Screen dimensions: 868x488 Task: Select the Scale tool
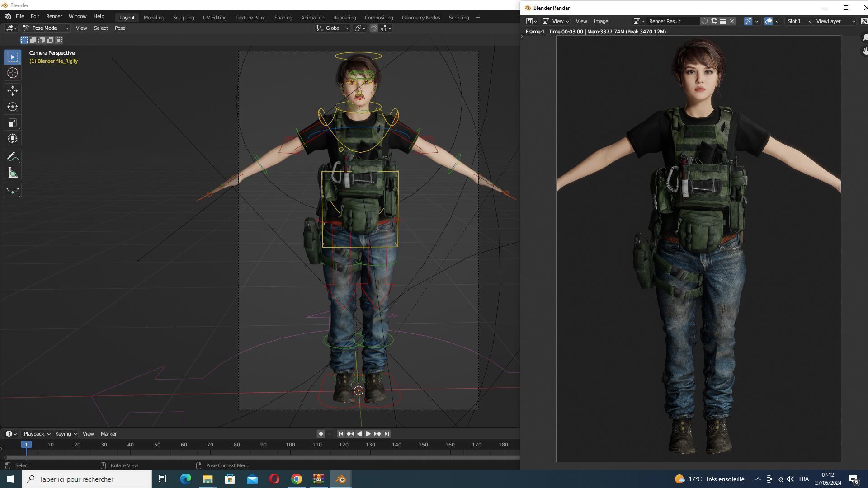[13, 123]
